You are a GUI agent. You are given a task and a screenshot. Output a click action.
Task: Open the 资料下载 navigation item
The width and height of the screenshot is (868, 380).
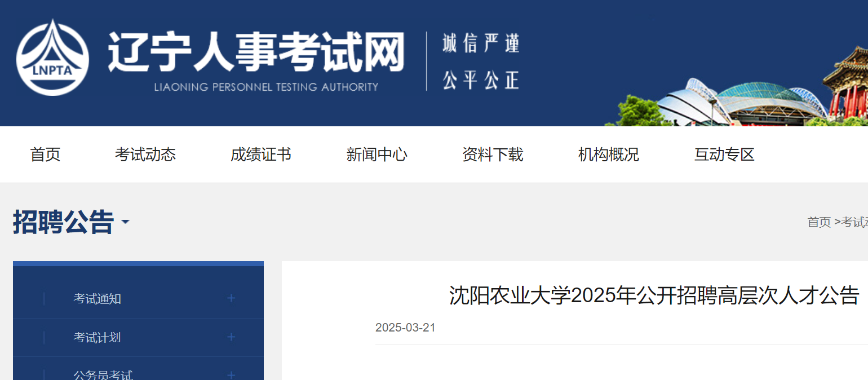(493, 154)
